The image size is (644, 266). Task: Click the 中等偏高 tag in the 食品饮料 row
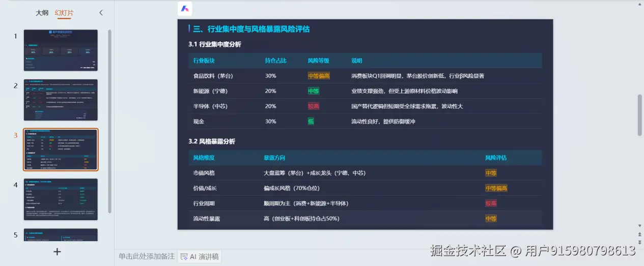pos(319,76)
